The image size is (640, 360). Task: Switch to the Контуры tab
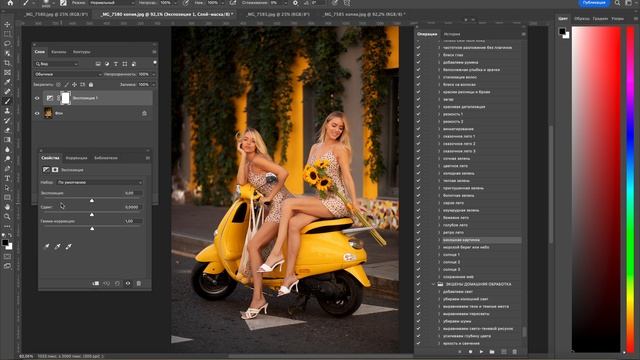pyautogui.click(x=81, y=52)
